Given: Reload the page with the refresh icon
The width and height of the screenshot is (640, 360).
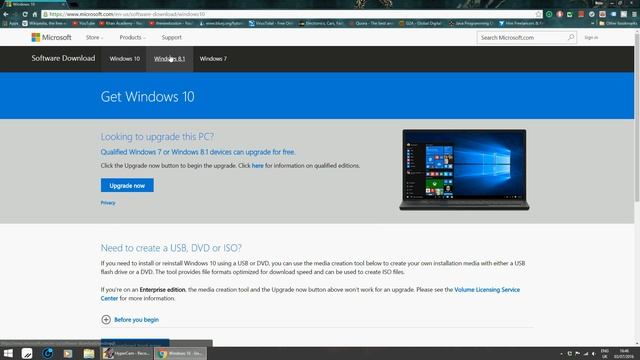Looking at the screenshot, I should 25,14.
